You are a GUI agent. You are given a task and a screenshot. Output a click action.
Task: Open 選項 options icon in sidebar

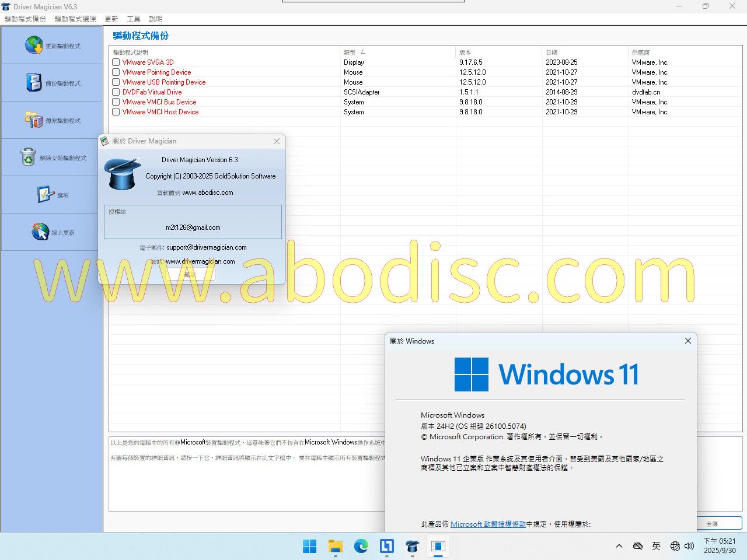tap(46, 195)
